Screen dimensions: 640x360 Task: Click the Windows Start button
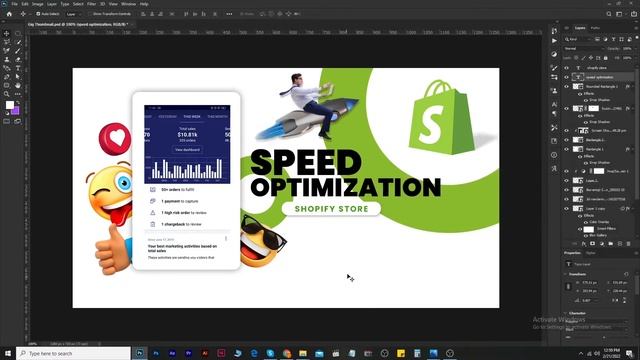coord(7,353)
